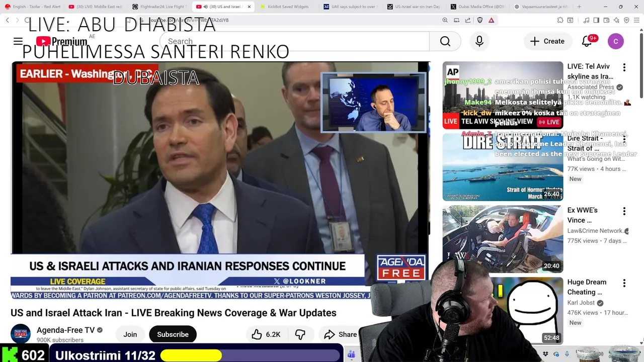Open 'LIVE: Tel Aviv skyline as Ira...' title
Screen dimensions: 644x362
click(x=590, y=71)
